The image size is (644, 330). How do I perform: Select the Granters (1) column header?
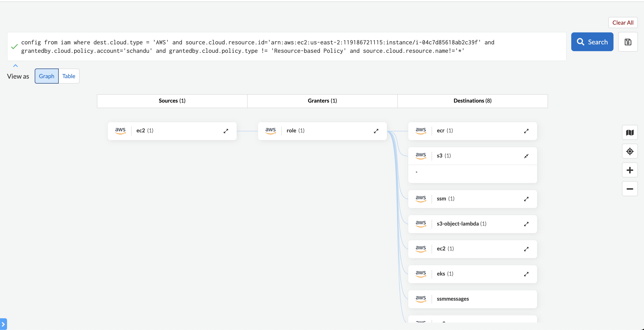[322, 101]
